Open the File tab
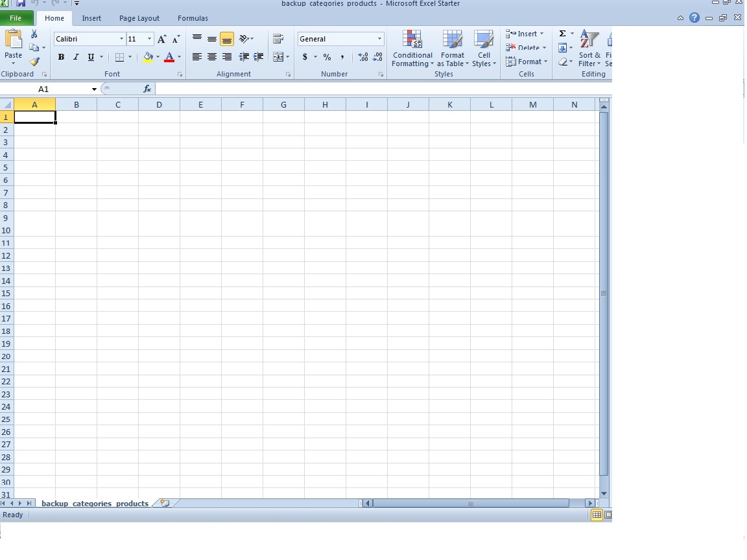747x560 pixels. click(x=16, y=18)
